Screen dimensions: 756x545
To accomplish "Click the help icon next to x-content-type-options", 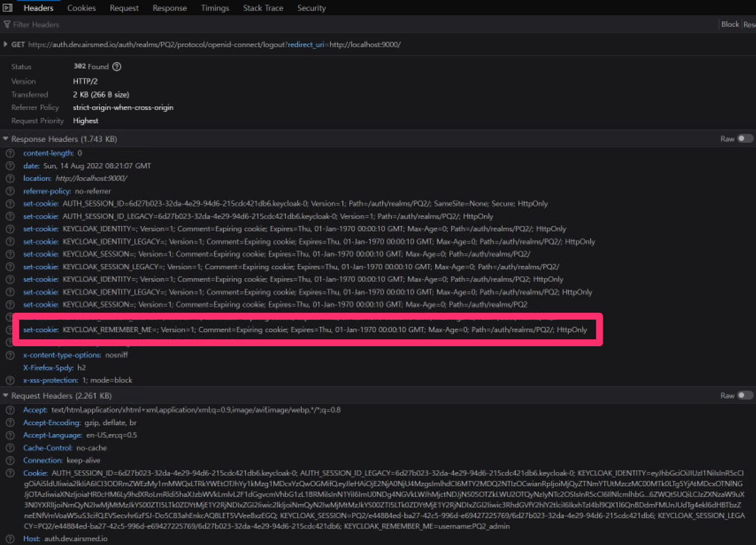I will coord(10,355).
